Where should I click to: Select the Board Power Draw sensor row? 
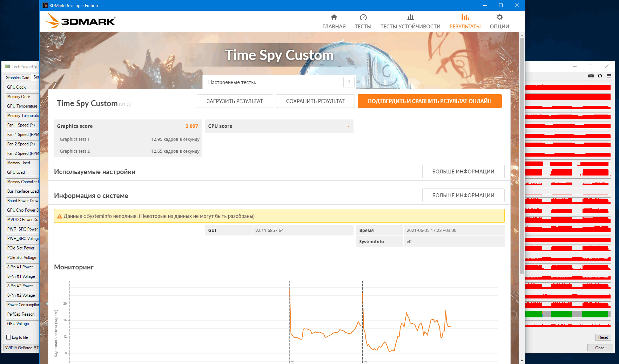click(x=22, y=201)
